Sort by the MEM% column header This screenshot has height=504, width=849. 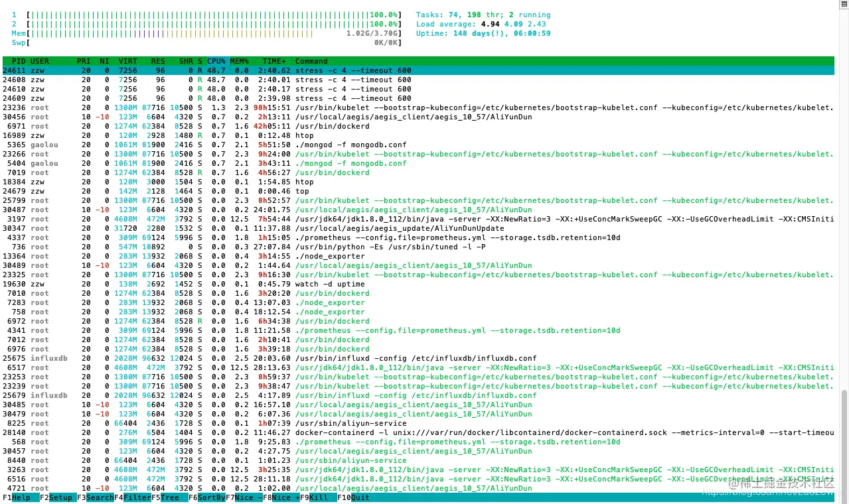coord(239,61)
